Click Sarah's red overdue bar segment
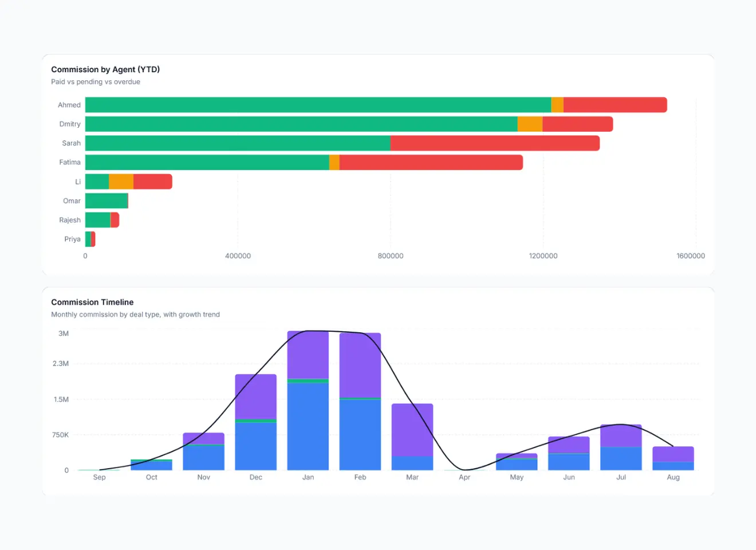 click(x=495, y=143)
